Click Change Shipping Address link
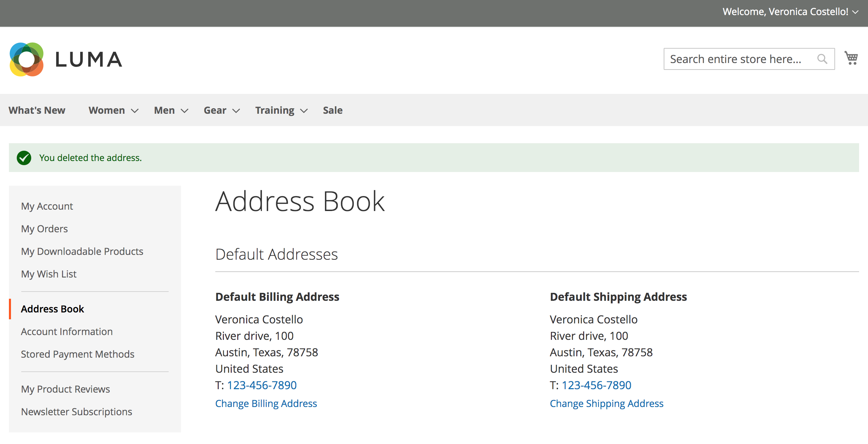This screenshot has height=444, width=868. coord(607,404)
